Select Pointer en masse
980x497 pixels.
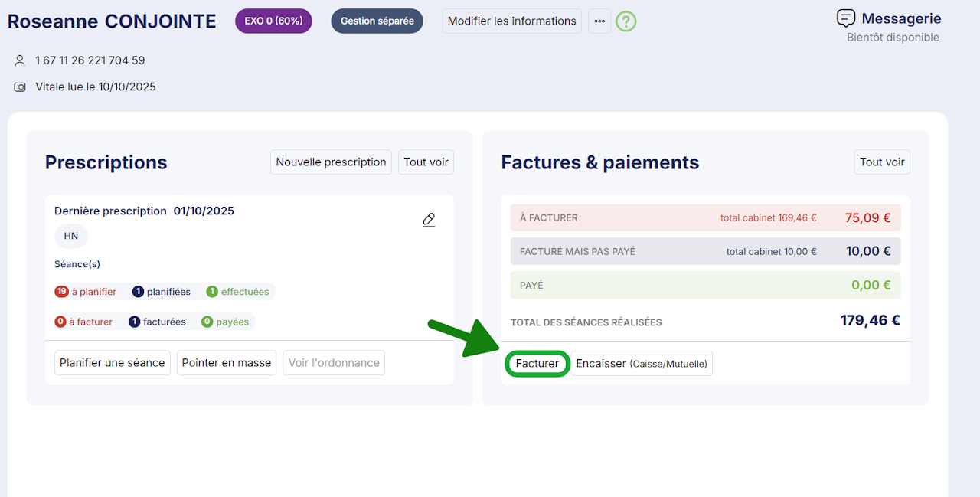pyautogui.click(x=227, y=363)
